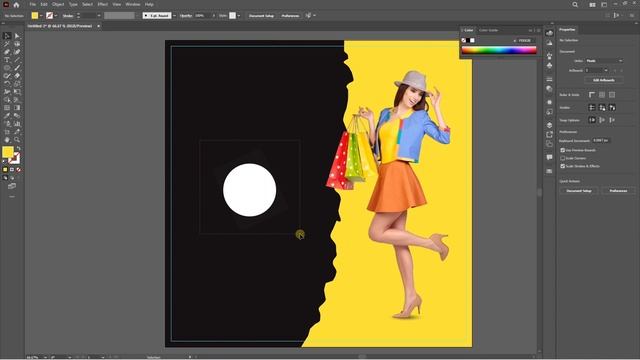Open the search icon in top bar
The image size is (640, 360).
click(x=575, y=4)
